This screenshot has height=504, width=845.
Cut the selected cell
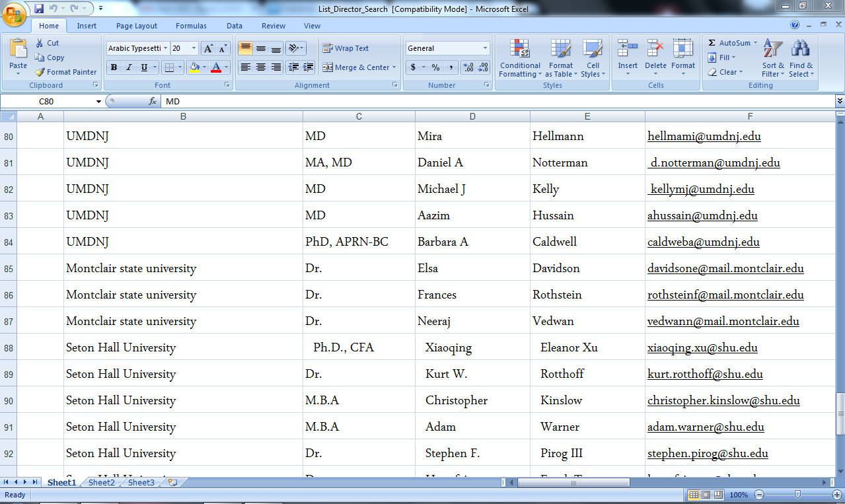47,43
